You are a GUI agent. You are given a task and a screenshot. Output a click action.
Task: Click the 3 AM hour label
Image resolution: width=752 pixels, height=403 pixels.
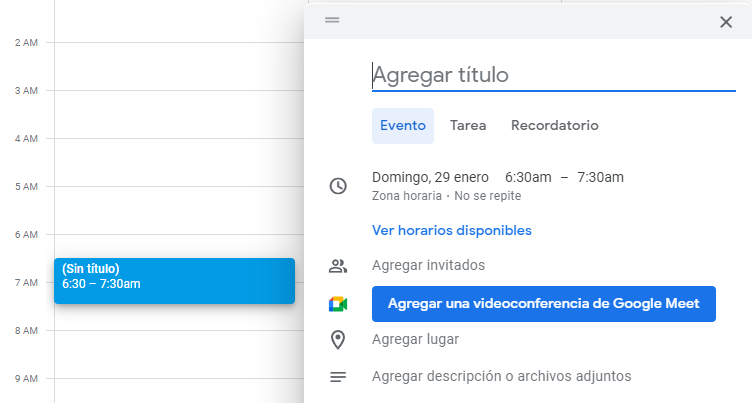(26, 91)
